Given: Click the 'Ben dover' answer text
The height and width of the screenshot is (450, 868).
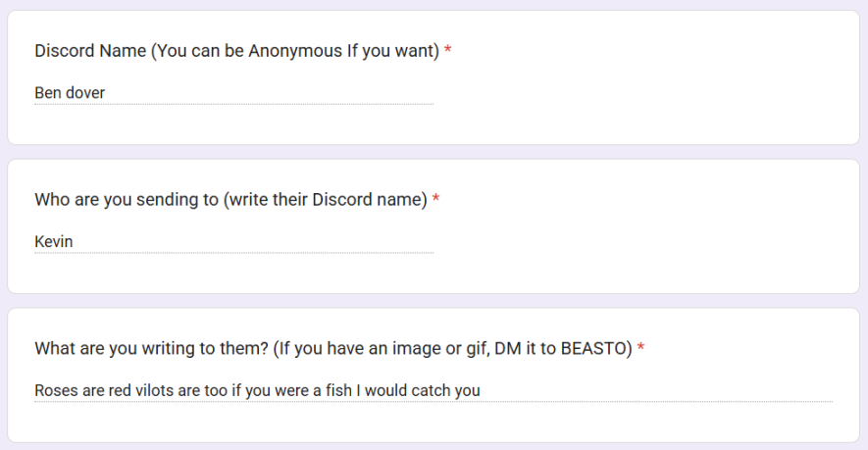Looking at the screenshot, I should coord(70,93).
